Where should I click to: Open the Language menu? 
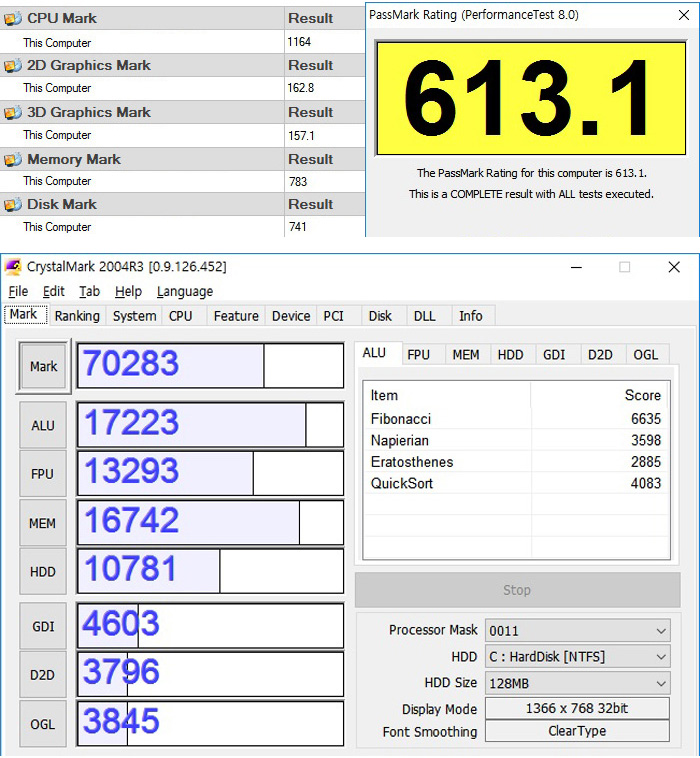(185, 292)
